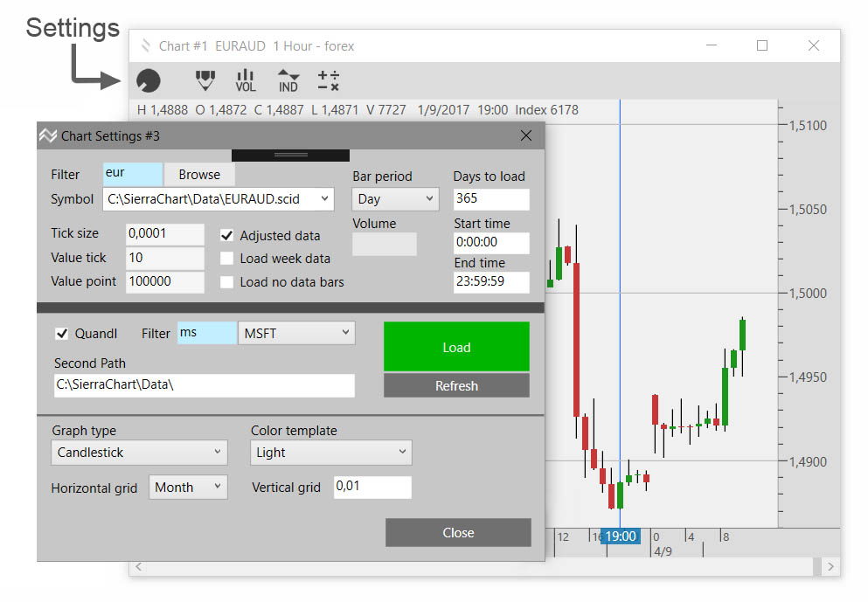Enable Load no data bars checkbox
Image resolution: width=868 pixels, height=602 pixels.
(x=227, y=282)
